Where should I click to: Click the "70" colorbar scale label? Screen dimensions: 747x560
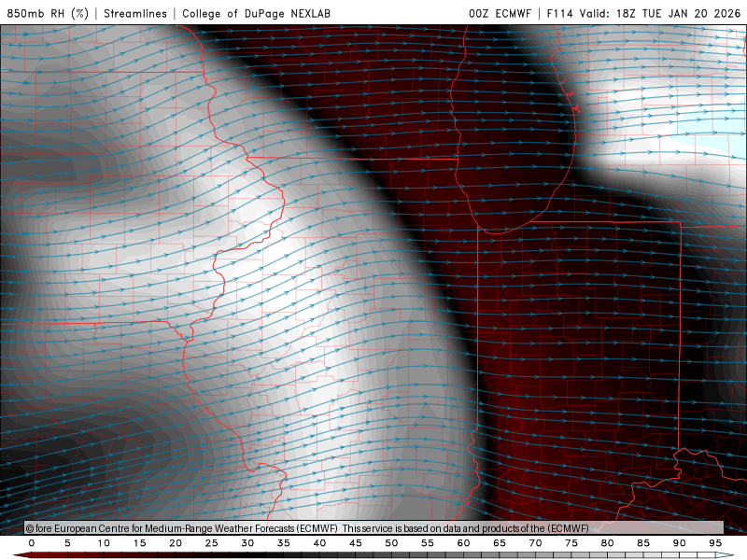tap(535, 543)
